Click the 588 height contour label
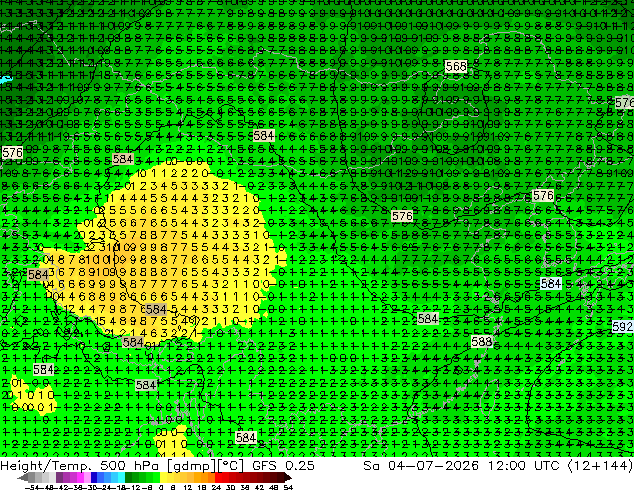 point(482,342)
